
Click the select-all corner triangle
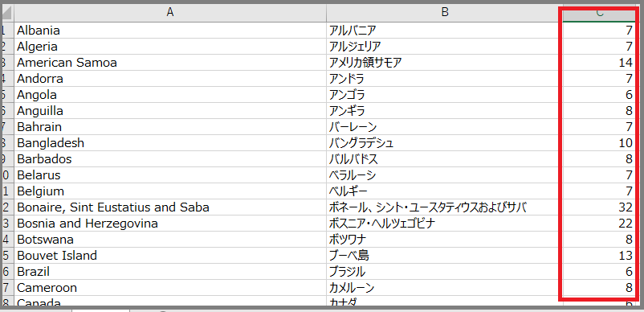tap(8, 13)
